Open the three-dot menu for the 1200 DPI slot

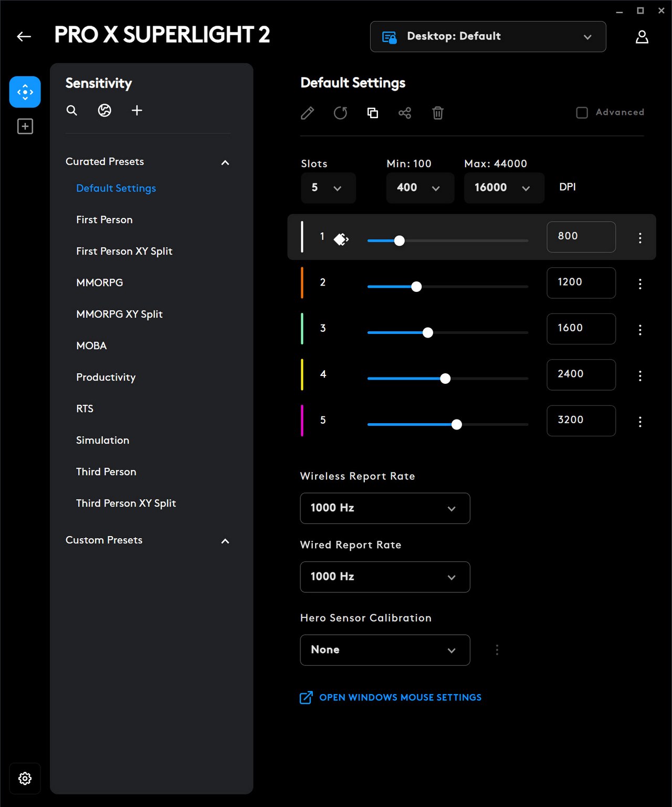tap(640, 284)
